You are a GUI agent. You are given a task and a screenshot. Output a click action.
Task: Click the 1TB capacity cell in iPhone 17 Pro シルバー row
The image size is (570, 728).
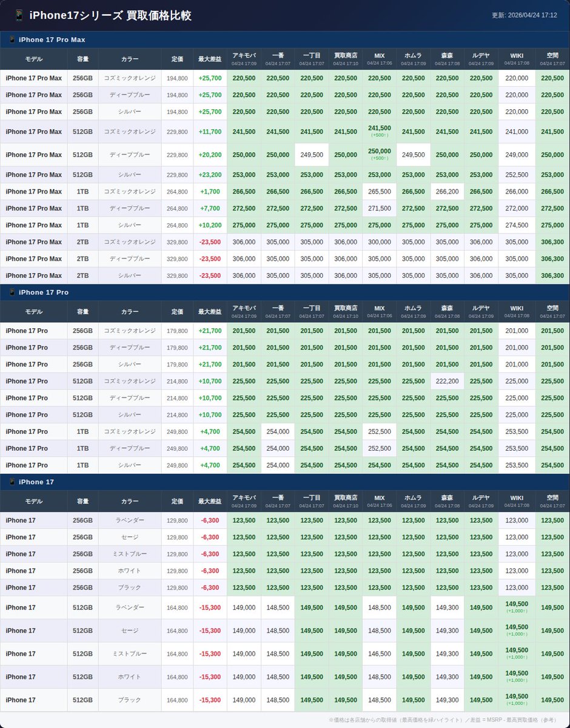83,465
